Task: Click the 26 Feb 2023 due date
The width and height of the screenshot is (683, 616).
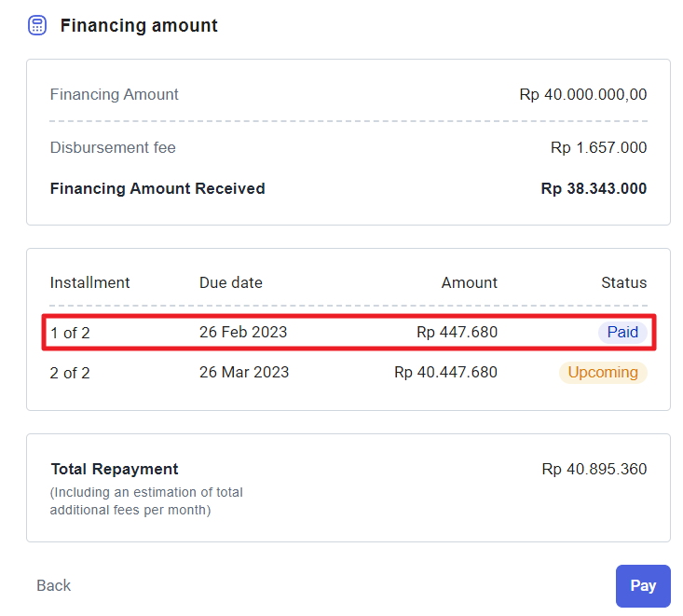Action: click(243, 333)
